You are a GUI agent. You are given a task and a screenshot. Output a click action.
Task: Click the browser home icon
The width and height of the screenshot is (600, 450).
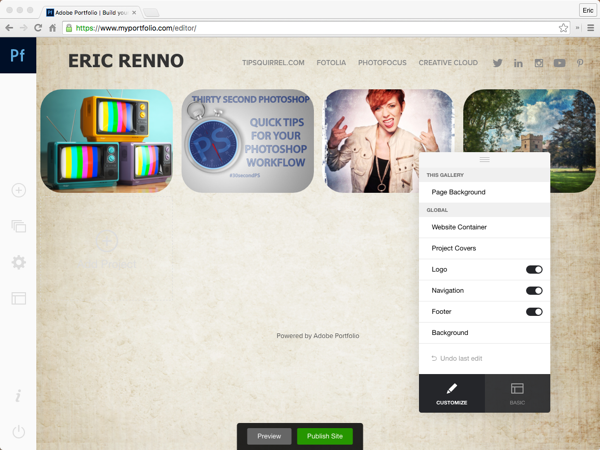(52, 28)
